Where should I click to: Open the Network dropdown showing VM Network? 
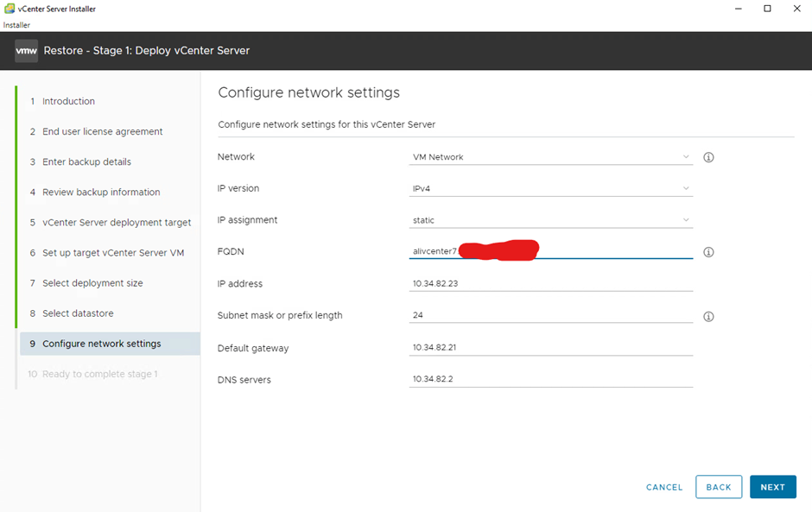(x=550, y=157)
